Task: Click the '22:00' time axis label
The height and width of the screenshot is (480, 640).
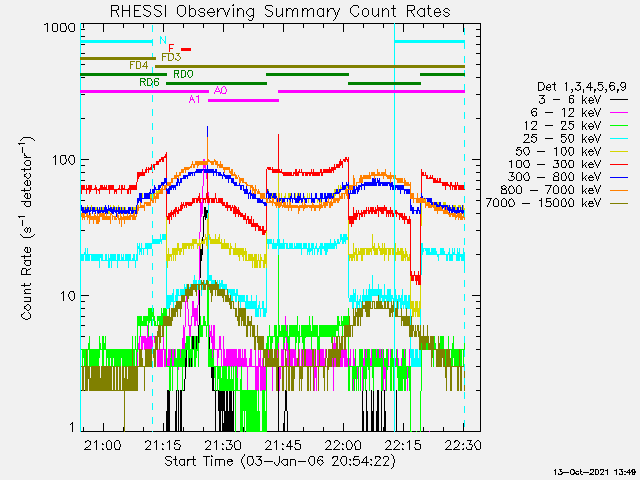Action: click(344, 445)
